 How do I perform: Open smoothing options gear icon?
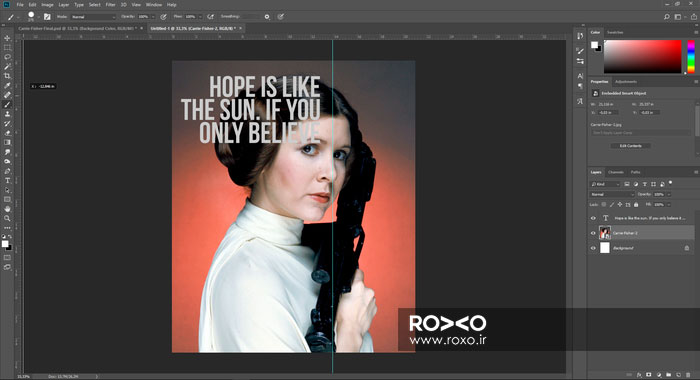(x=267, y=17)
